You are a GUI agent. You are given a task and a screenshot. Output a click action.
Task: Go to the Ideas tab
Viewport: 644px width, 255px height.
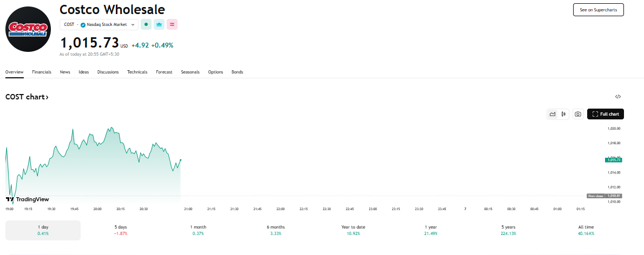(x=84, y=72)
